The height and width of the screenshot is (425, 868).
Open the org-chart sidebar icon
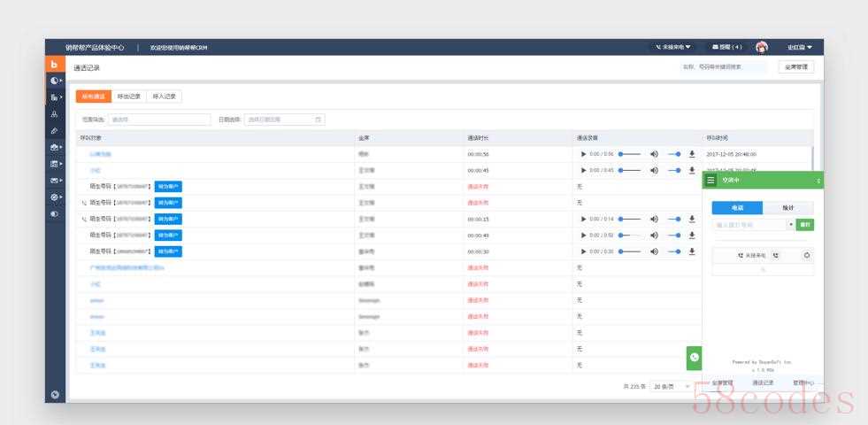click(54, 114)
